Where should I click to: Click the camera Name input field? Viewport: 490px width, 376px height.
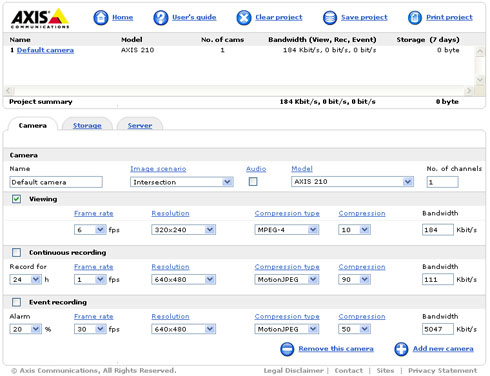point(56,182)
